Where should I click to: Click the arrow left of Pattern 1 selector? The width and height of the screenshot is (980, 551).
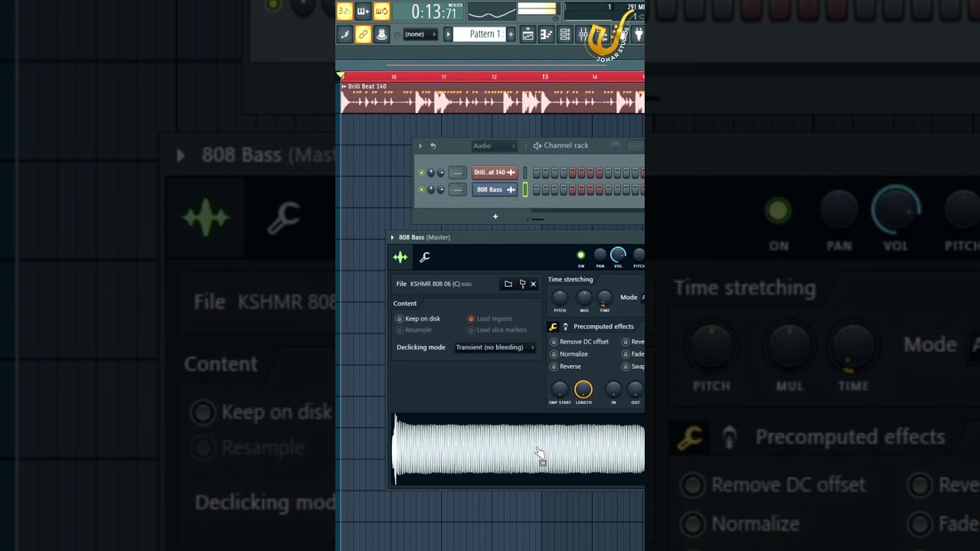point(448,34)
